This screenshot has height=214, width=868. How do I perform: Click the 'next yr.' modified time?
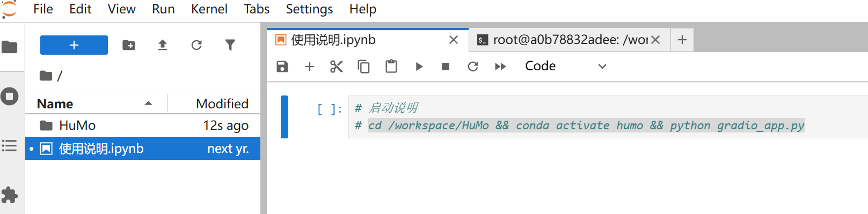pos(228,149)
